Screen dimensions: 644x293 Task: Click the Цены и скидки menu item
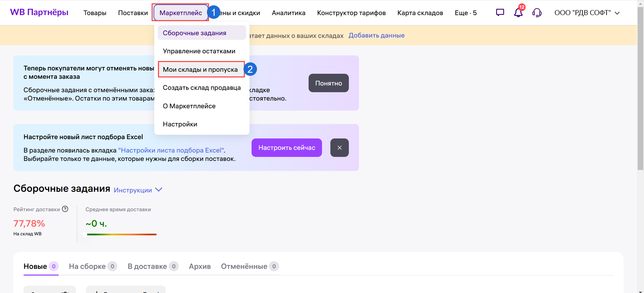(x=240, y=13)
